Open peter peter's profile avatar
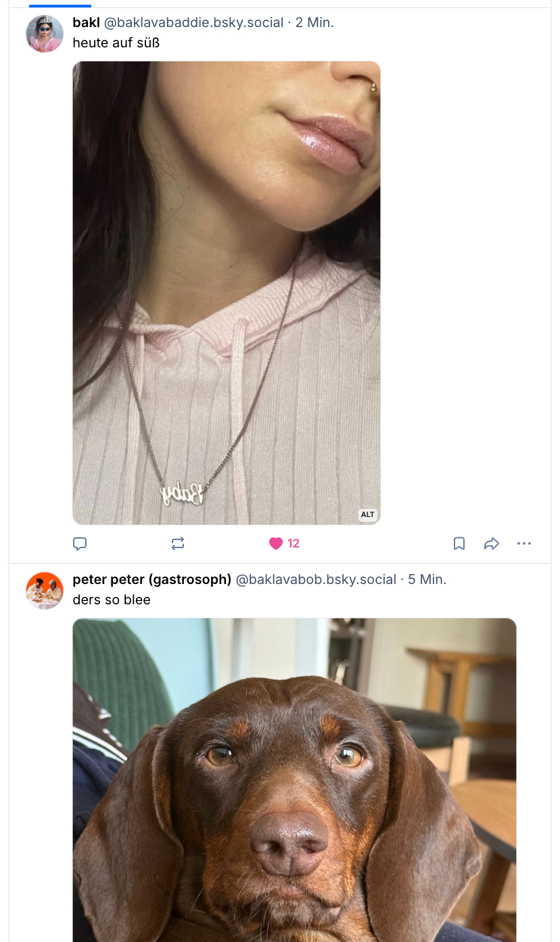Screen dimensions: 560x942 click(x=45, y=590)
